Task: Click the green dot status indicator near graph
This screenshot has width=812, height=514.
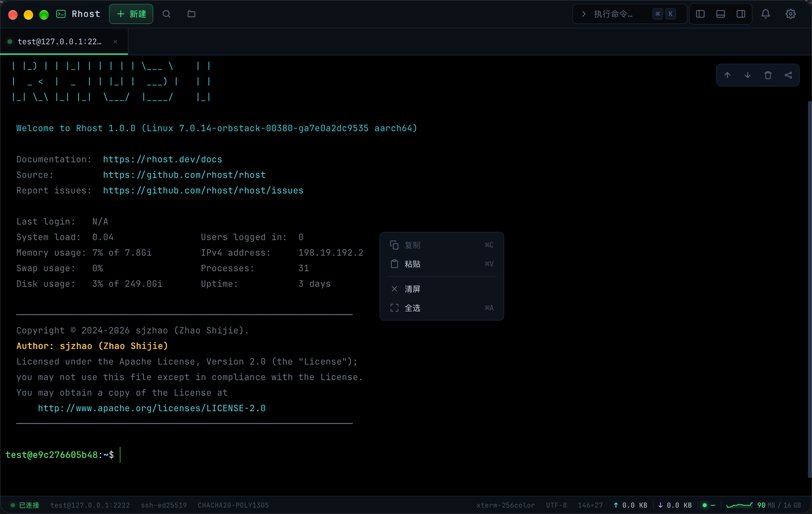Action: coord(705,505)
